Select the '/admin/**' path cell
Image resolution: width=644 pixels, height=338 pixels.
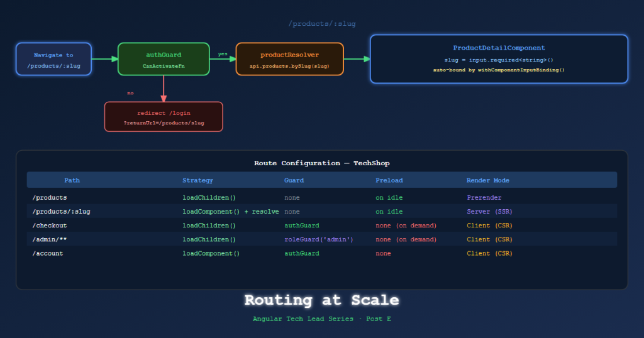tap(50, 239)
